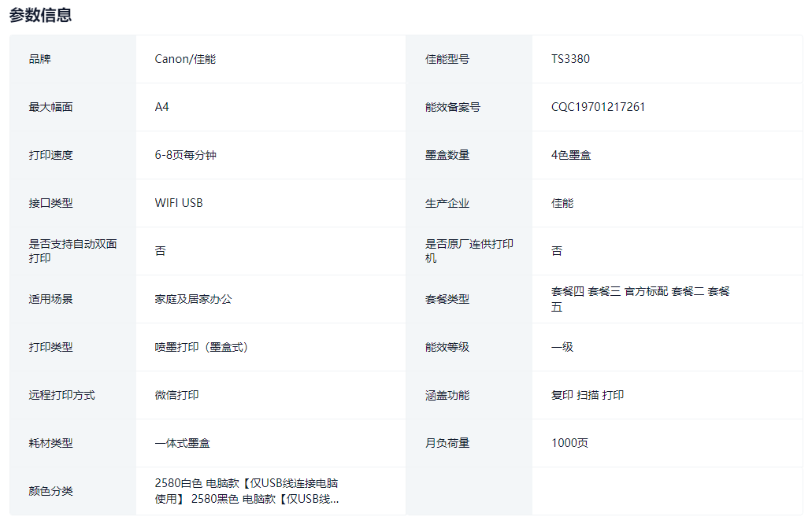Screen dimensions: 812x528
Task: Select the WIFI USB interface type value
Action: pyautogui.click(x=179, y=203)
